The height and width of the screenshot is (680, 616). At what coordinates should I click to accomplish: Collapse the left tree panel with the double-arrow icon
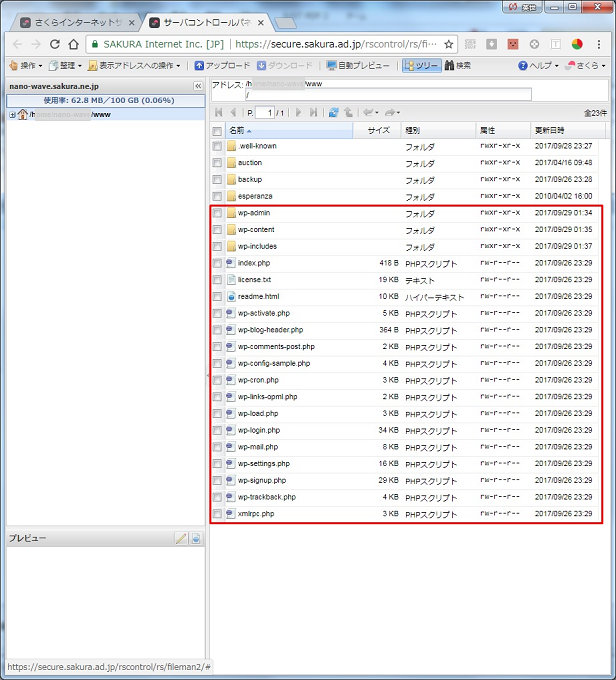[x=197, y=87]
